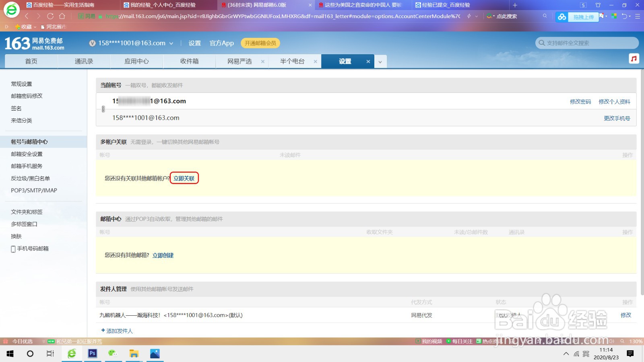Open 手机号码邮箱 in sidebar
This screenshot has width=644, height=362.
tap(30, 249)
